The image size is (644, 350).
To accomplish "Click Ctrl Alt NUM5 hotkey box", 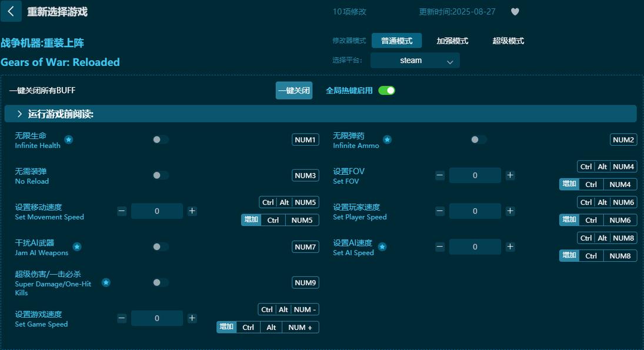I will coord(289,202).
